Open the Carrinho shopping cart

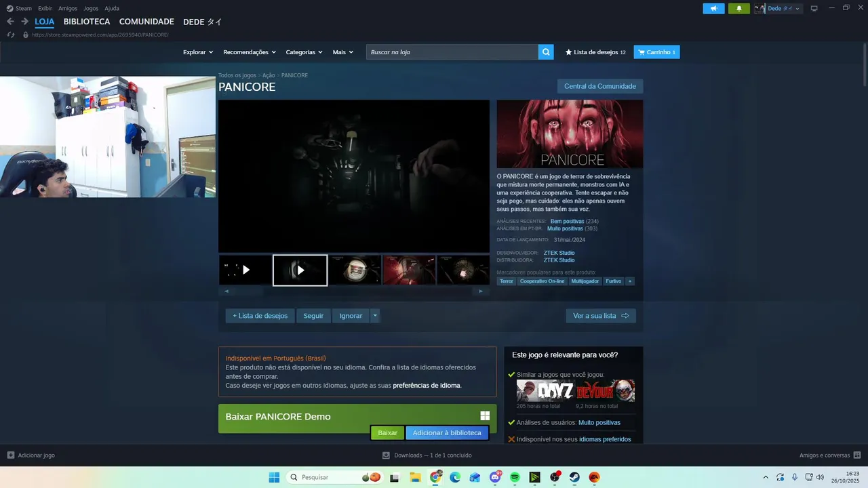656,52
